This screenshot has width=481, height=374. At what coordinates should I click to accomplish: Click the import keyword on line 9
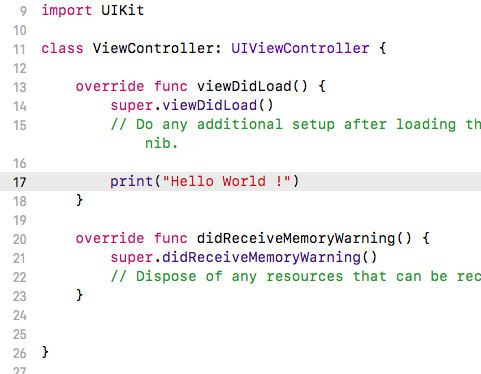pos(66,11)
